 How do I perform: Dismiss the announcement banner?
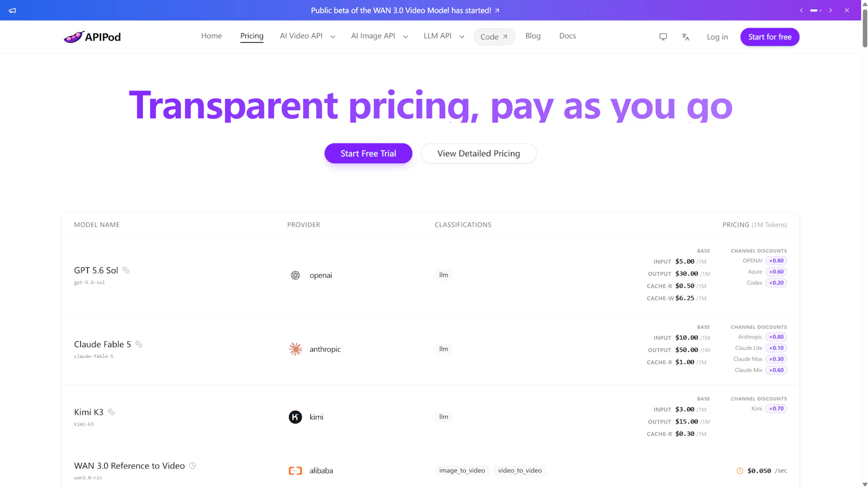(x=847, y=10)
